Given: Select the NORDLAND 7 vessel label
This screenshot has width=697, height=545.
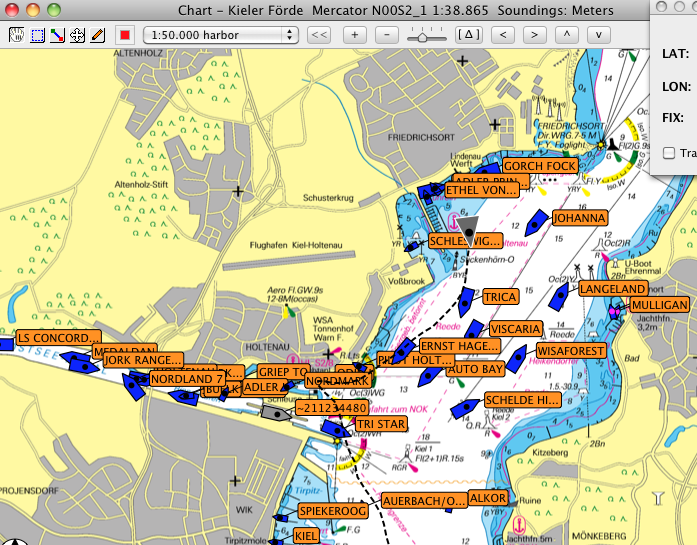Looking at the screenshot, I should (187, 379).
